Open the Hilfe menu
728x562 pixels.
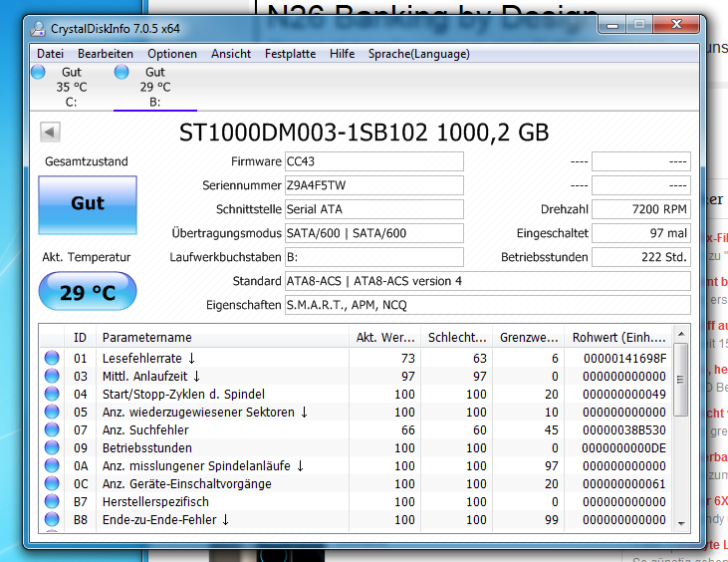pyautogui.click(x=343, y=54)
